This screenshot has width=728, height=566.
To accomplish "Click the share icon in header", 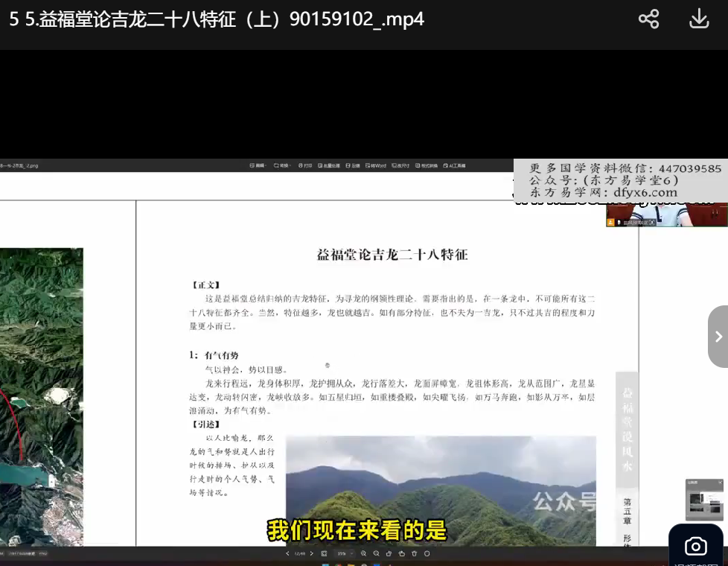I will click(x=648, y=19).
